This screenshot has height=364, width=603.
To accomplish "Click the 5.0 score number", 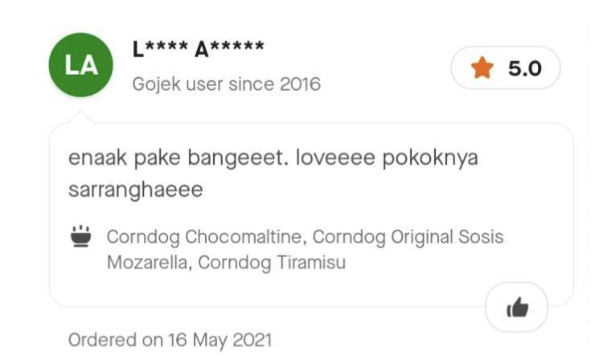I will pos(524,68).
